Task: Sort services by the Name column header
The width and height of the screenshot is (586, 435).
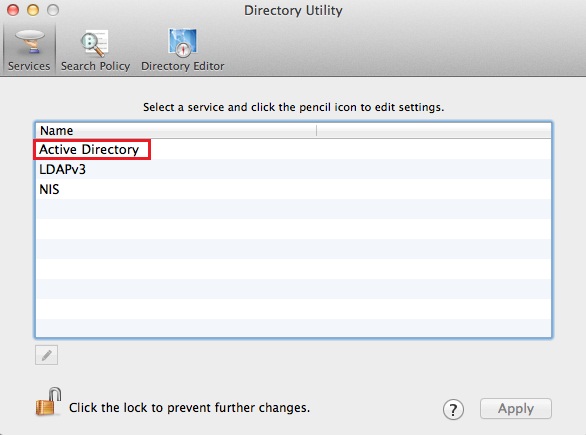Action: coord(176,130)
